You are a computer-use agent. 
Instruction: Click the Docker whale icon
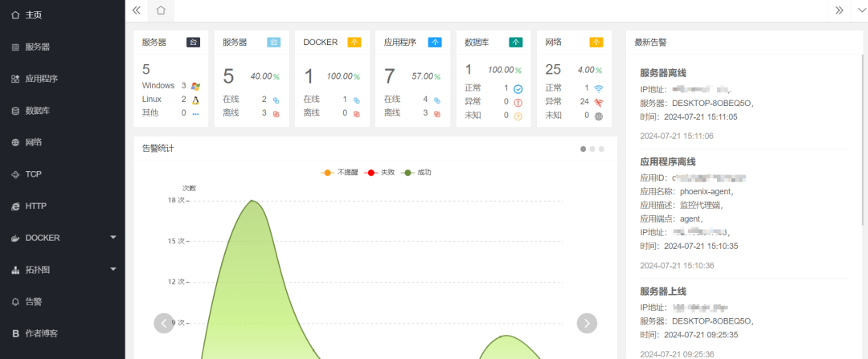pyautogui.click(x=15, y=238)
